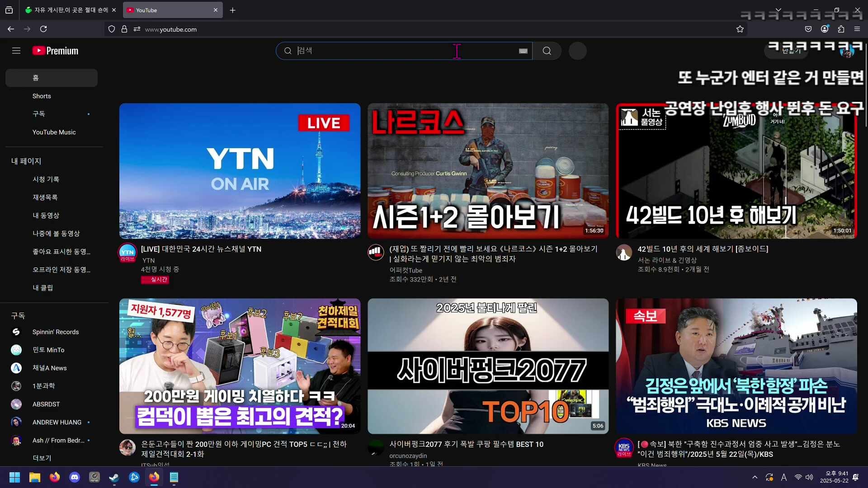Open the Windows Start menu
This screenshot has width=868, height=488.
click(x=14, y=477)
